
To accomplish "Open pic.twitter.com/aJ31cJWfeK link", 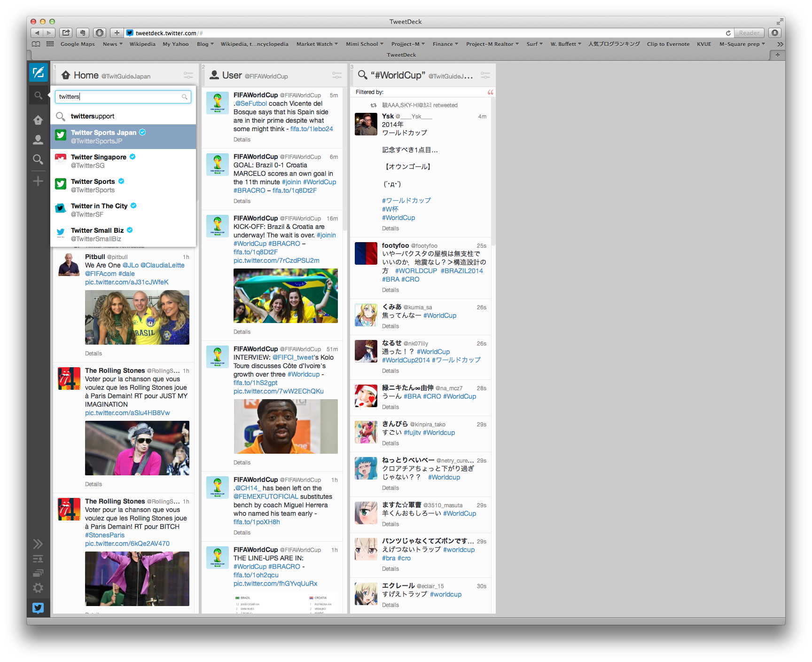I will pyautogui.click(x=127, y=282).
